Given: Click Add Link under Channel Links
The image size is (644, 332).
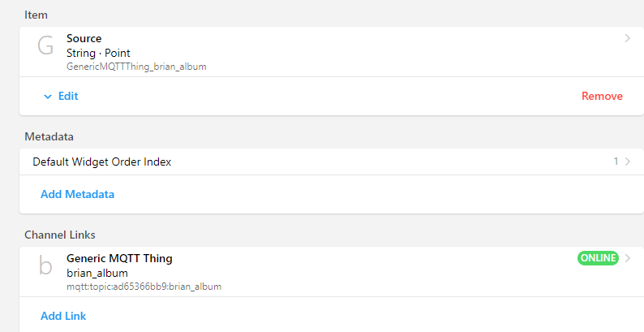Looking at the screenshot, I should pos(63,316).
